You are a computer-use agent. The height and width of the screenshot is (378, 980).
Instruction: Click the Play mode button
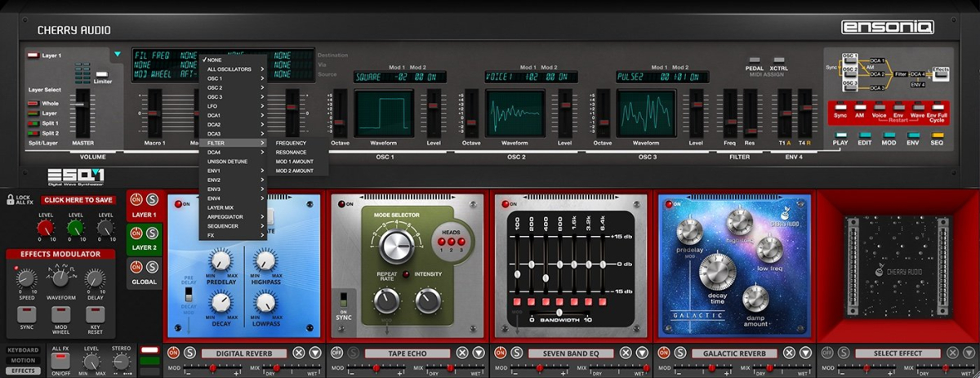tap(840, 136)
